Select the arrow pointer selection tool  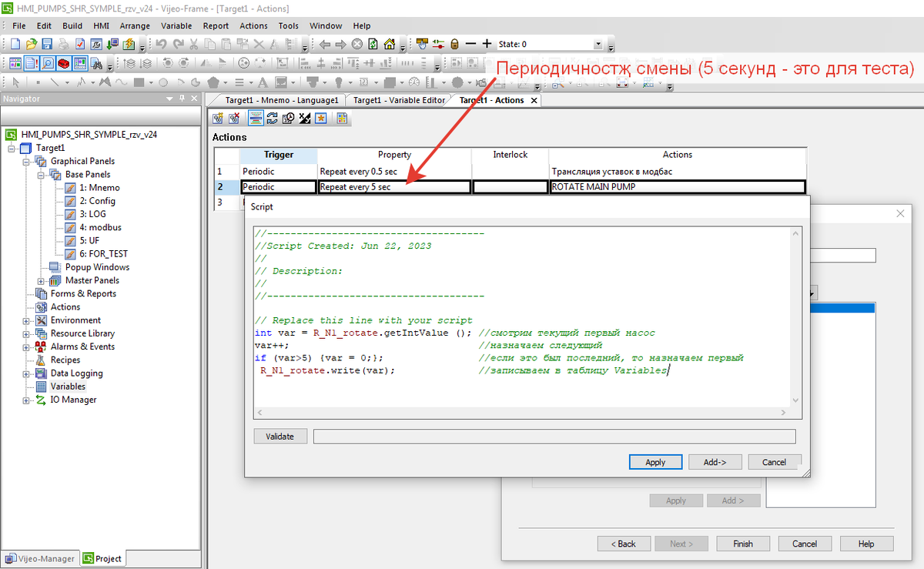(x=16, y=82)
